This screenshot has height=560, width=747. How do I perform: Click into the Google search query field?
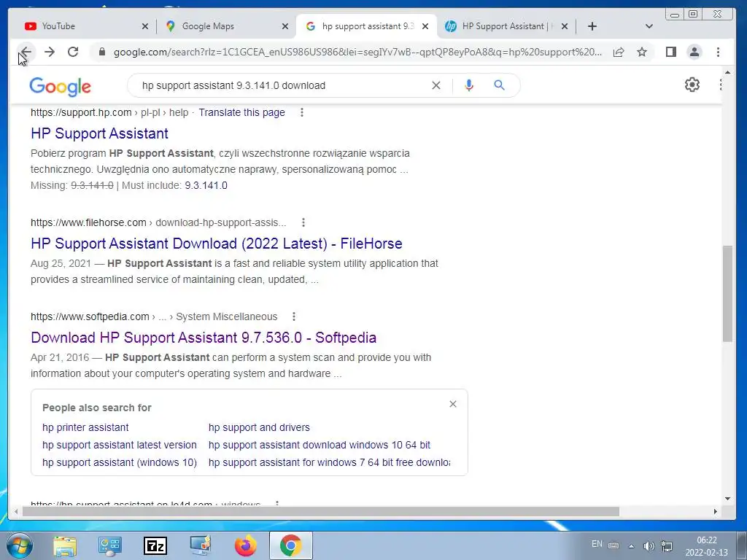[281, 85]
